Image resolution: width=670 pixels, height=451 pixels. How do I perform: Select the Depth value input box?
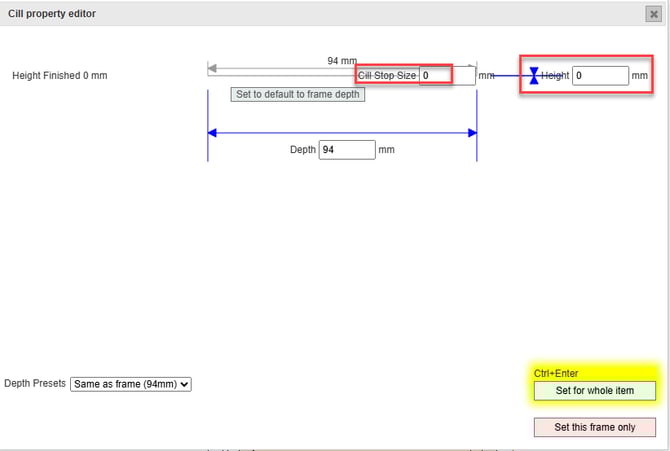(x=346, y=149)
